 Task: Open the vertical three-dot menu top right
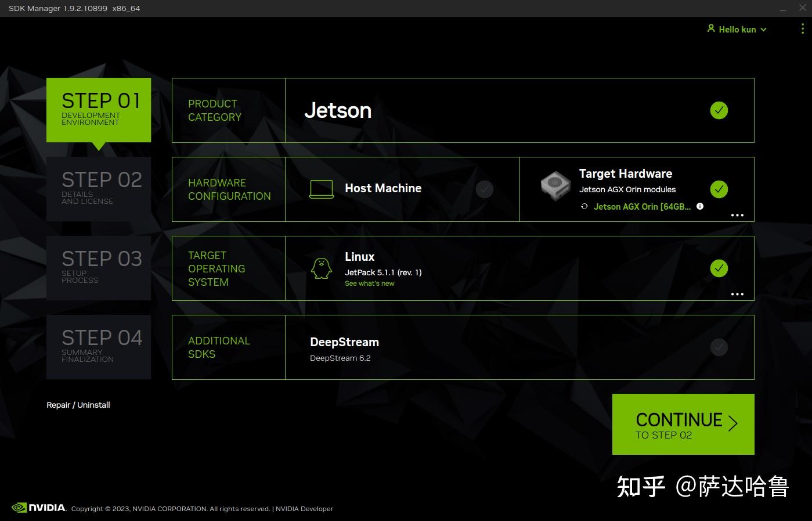(803, 29)
